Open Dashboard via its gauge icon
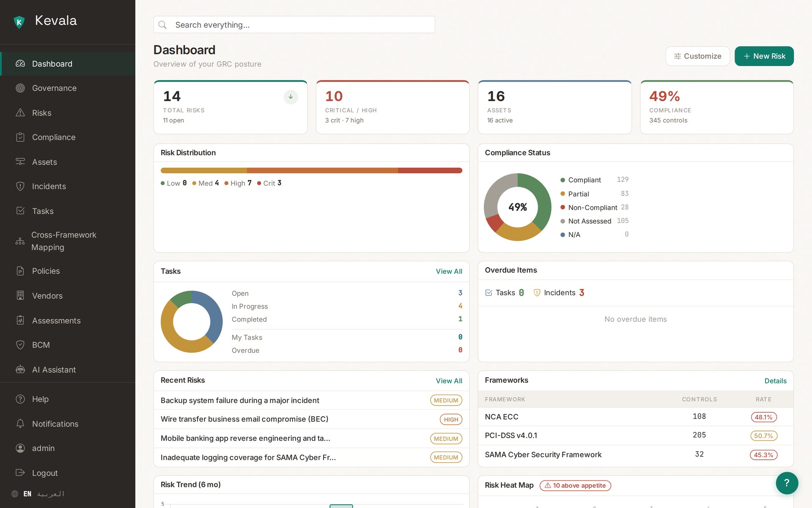 [x=20, y=63]
